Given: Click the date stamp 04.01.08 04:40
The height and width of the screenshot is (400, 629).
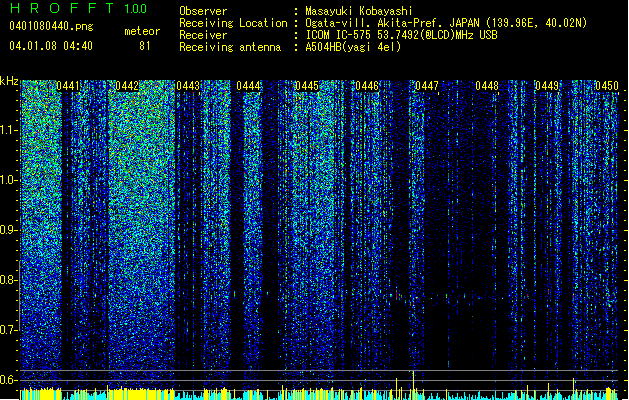Looking at the screenshot, I should [51, 45].
